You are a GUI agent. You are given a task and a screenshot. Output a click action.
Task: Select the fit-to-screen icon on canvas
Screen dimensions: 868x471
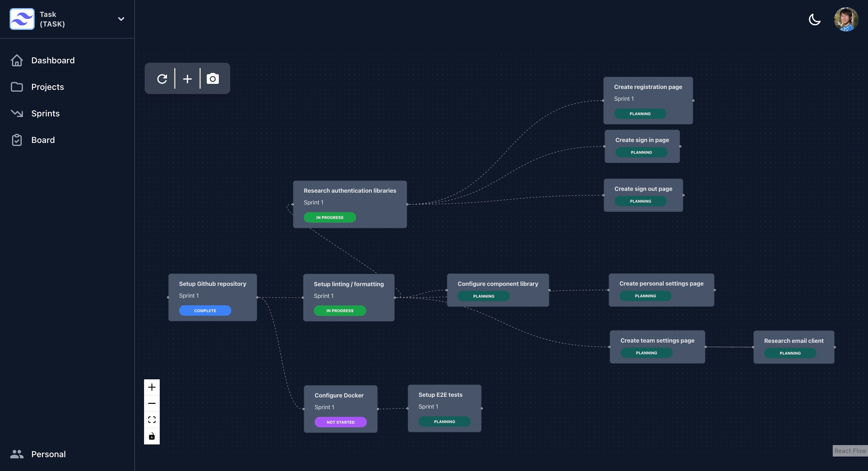[151, 419]
